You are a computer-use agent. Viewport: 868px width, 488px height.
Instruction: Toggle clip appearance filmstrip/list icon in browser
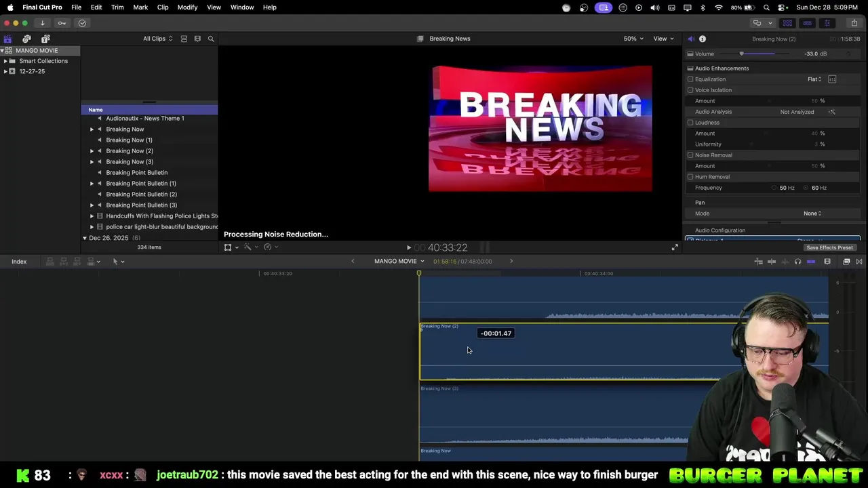tap(184, 39)
